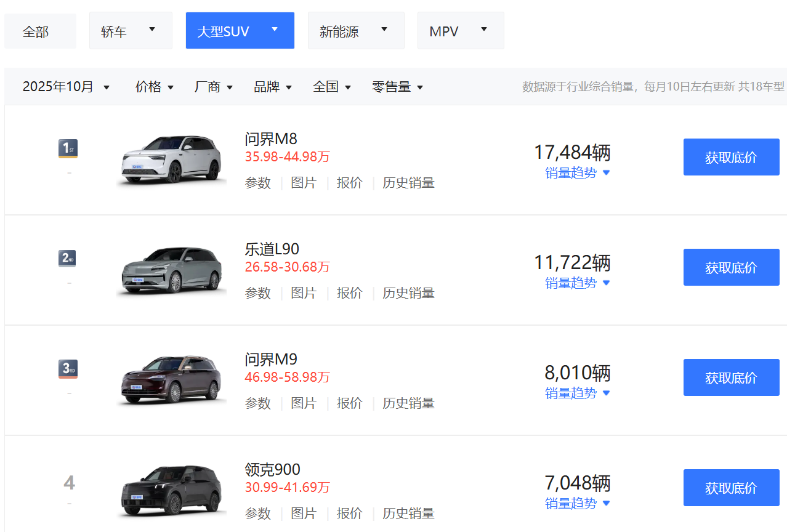Click the 3rd place rank badge icon
Viewport: 787px width, 532px height.
(68, 369)
